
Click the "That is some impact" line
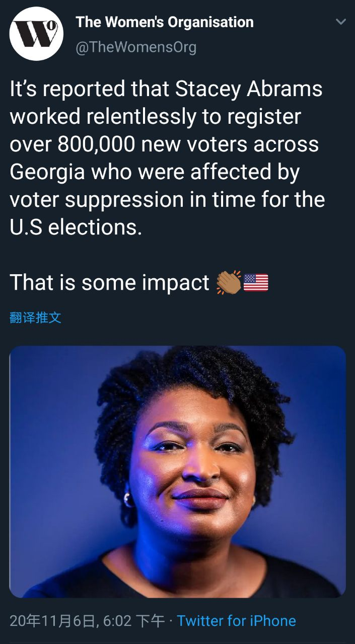(109, 283)
